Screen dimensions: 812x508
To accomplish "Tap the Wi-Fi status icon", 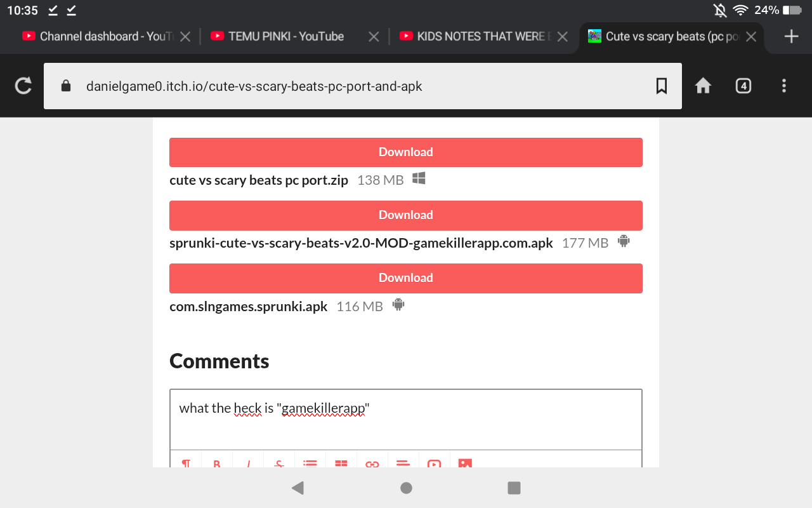I will [x=740, y=10].
